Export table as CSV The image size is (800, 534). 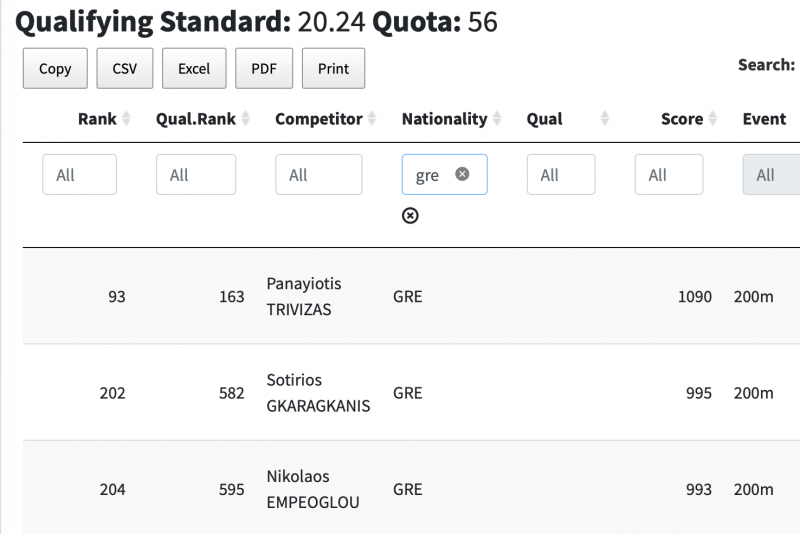125,69
